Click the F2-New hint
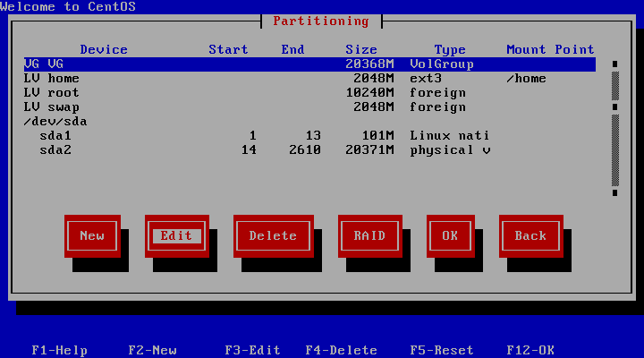 (x=152, y=350)
